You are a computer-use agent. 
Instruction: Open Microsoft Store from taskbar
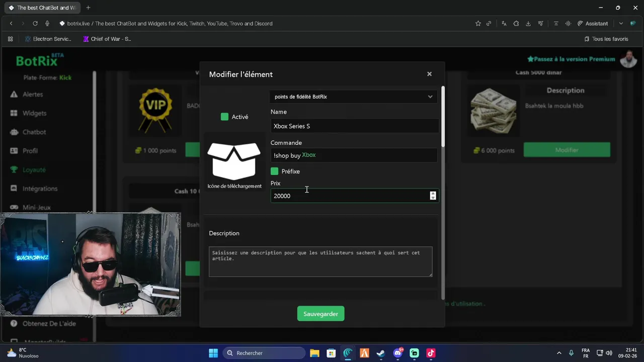point(331,353)
